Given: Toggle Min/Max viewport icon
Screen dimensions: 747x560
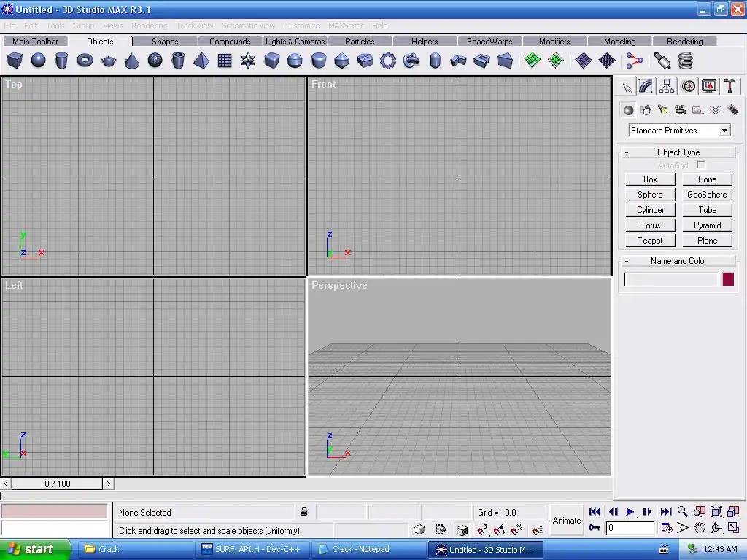Looking at the screenshot, I should click(x=733, y=528).
